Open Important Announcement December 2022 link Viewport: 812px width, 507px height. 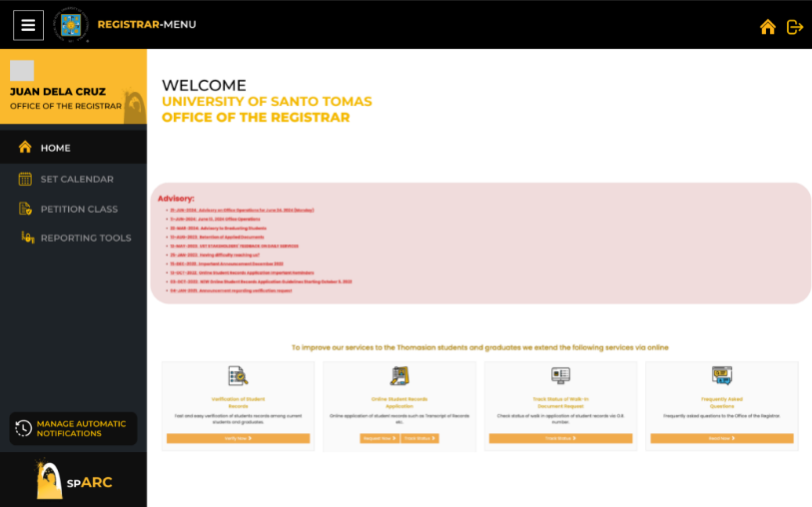pos(227,263)
